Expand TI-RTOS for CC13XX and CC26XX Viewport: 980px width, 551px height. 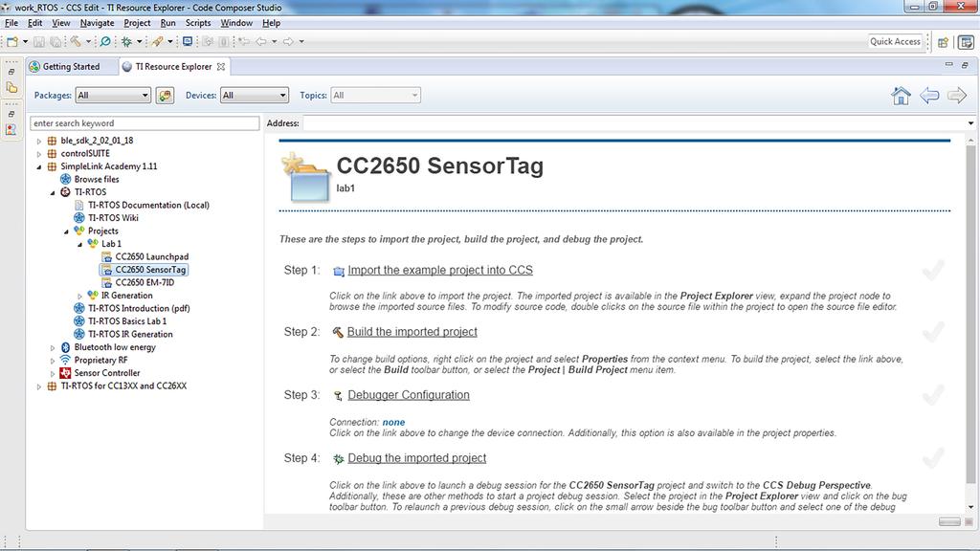(x=38, y=386)
